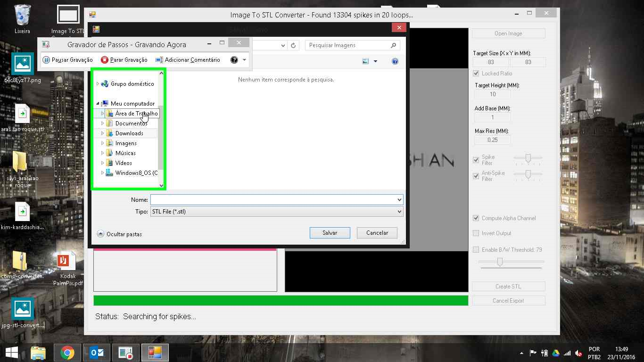Expand the Documentos node arrow

tap(103, 123)
